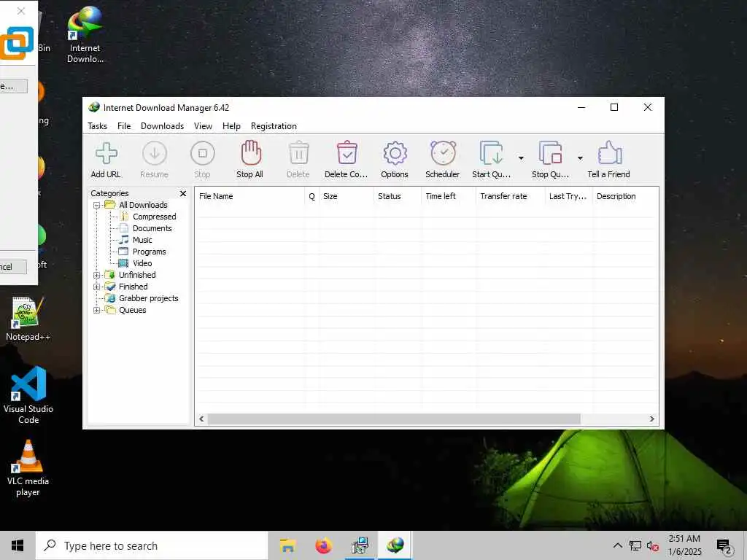Collapse the All Downloads tree node
Image resolution: width=747 pixels, height=560 pixels.
point(97,205)
